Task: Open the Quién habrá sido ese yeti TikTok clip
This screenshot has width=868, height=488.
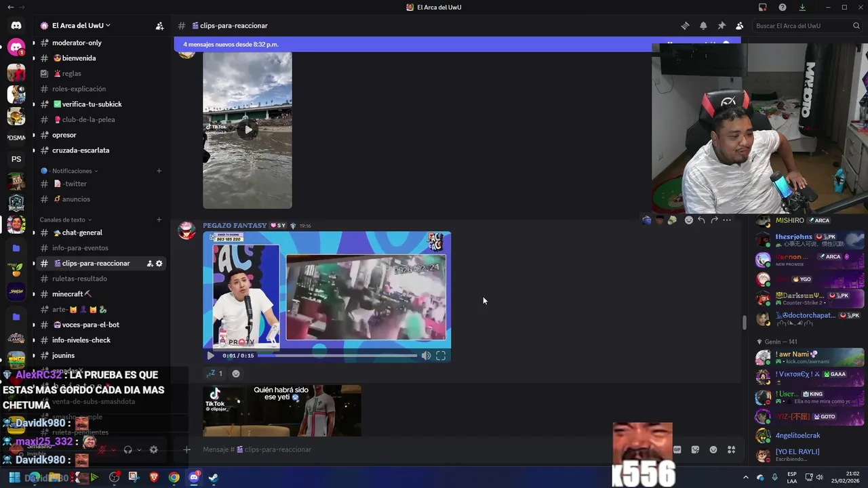Action: point(282,411)
